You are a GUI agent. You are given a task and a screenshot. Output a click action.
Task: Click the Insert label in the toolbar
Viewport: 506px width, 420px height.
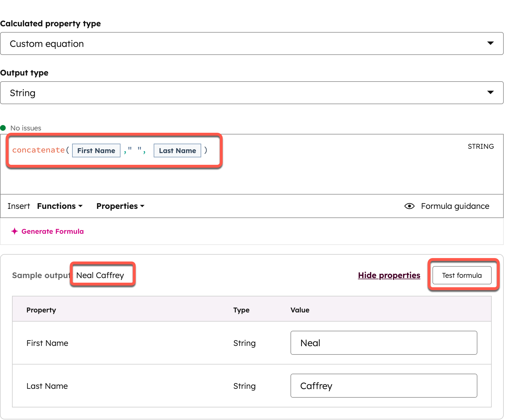[x=19, y=206]
